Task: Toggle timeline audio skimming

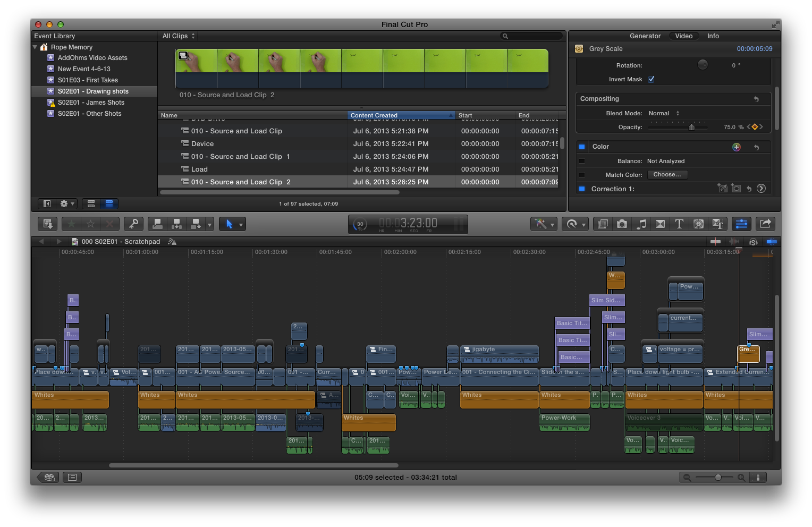Action: click(x=734, y=242)
